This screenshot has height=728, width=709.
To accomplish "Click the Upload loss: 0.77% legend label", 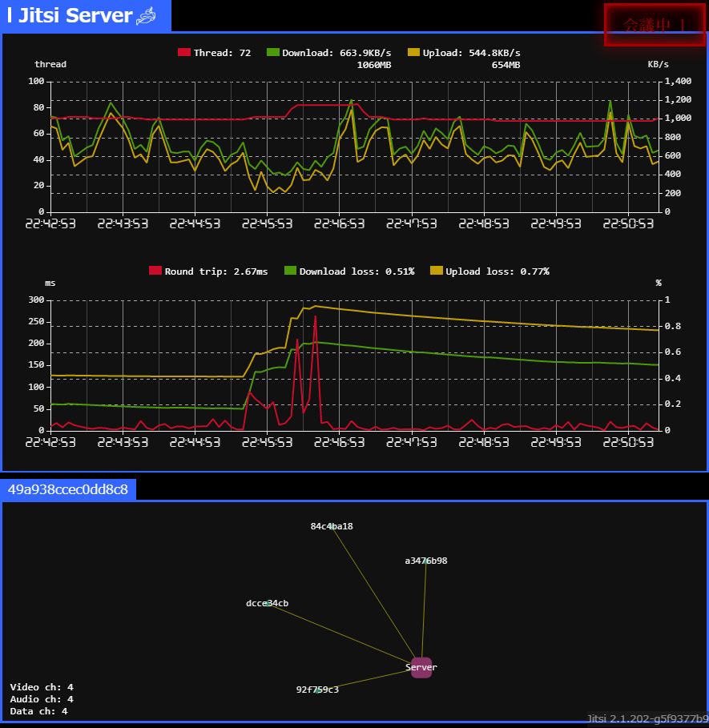I will 498,271.
